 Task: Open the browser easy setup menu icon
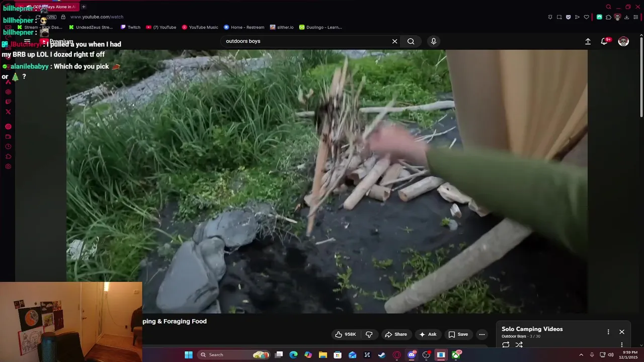coord(636,17)
